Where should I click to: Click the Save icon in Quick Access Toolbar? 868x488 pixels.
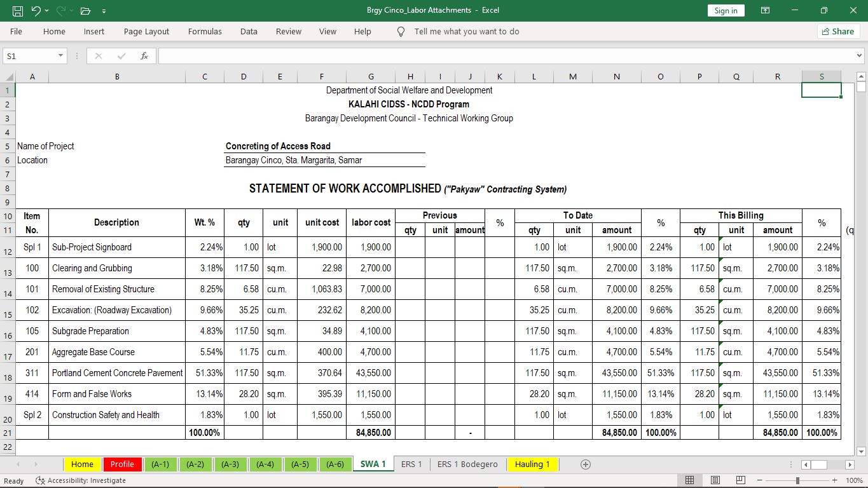(x=18, y=10)
